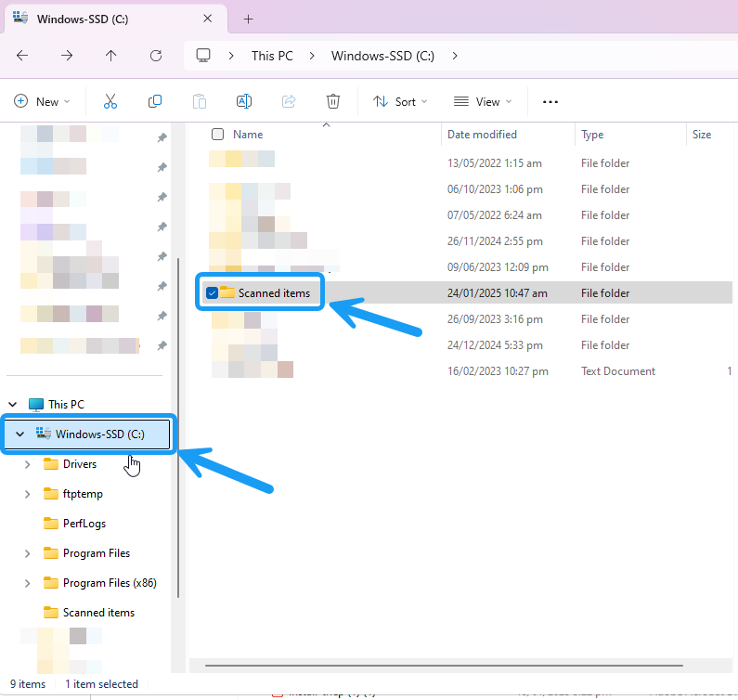Click Windows-SSD (C:) breadcrumb in address bar

(x=382, y=56)
